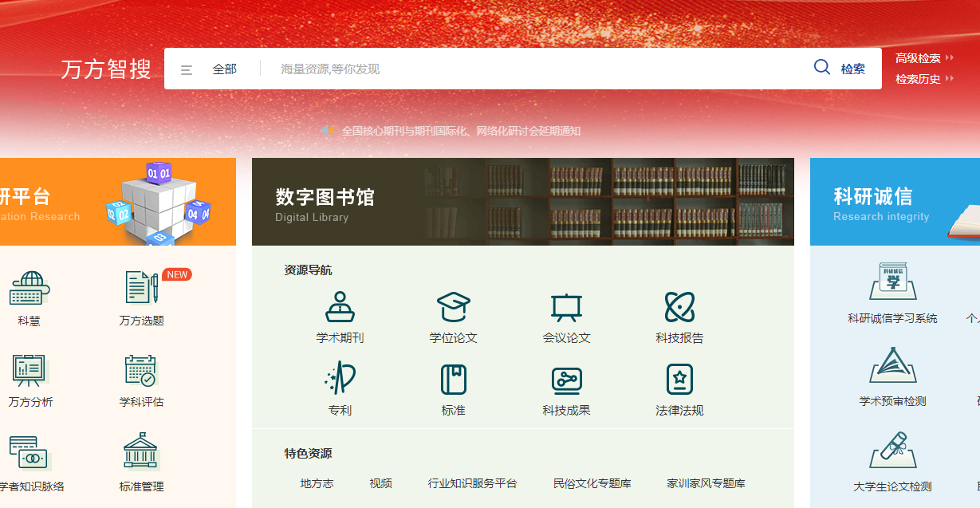The height and width of the screenshot is (508, 980).
Task: Select the 特色资源 section heading
Action: (308, 454)
